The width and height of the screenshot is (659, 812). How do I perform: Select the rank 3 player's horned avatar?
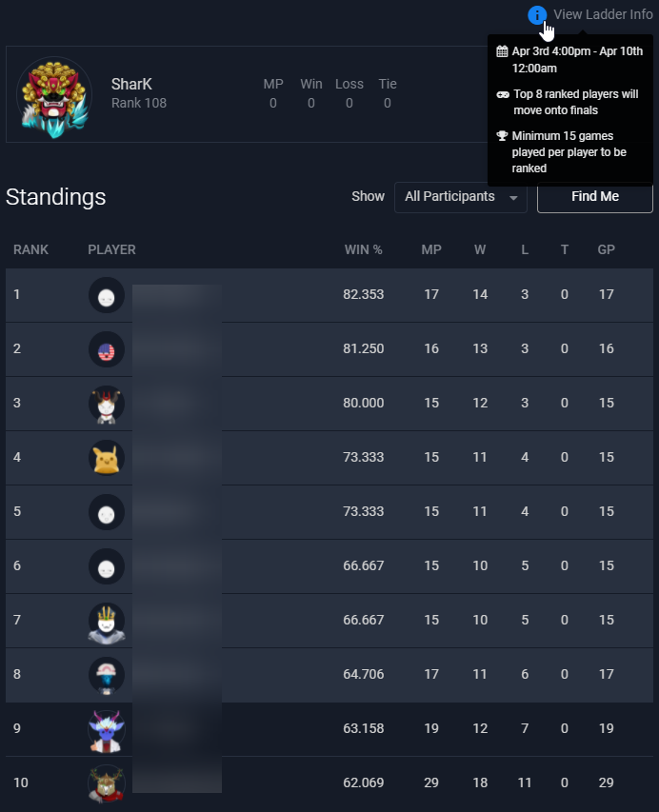coord(107,404)
